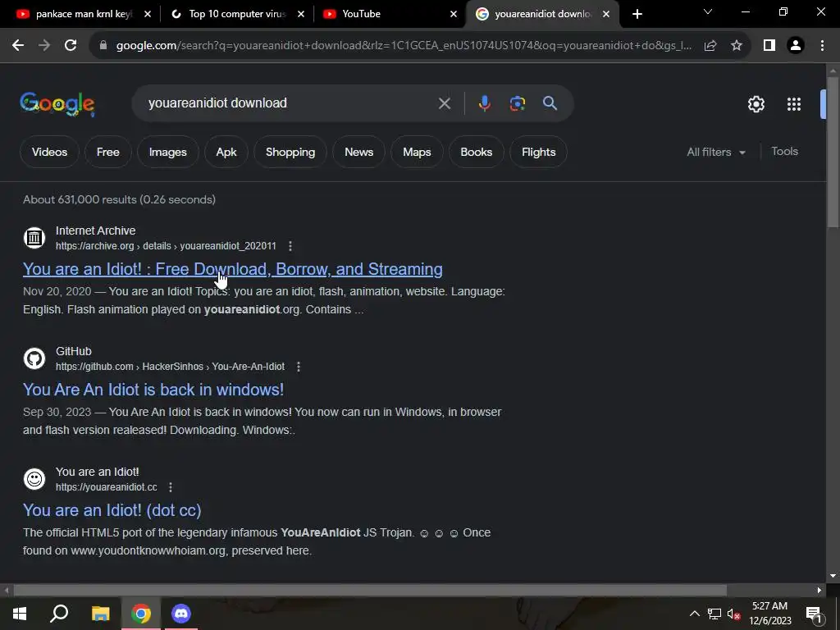
Task: Click https://youareanidiot.cc URL text
Action: click(106, 487)
